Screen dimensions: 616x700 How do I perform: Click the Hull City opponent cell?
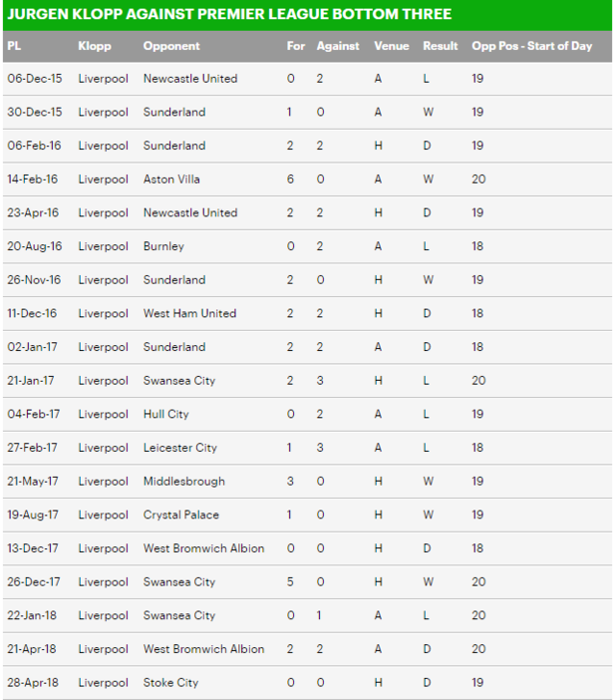click(165, 414)
